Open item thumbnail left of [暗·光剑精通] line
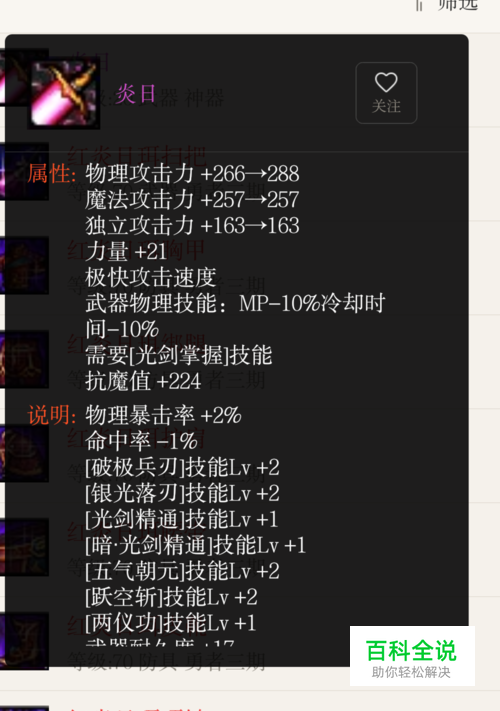 coord(24,547)
